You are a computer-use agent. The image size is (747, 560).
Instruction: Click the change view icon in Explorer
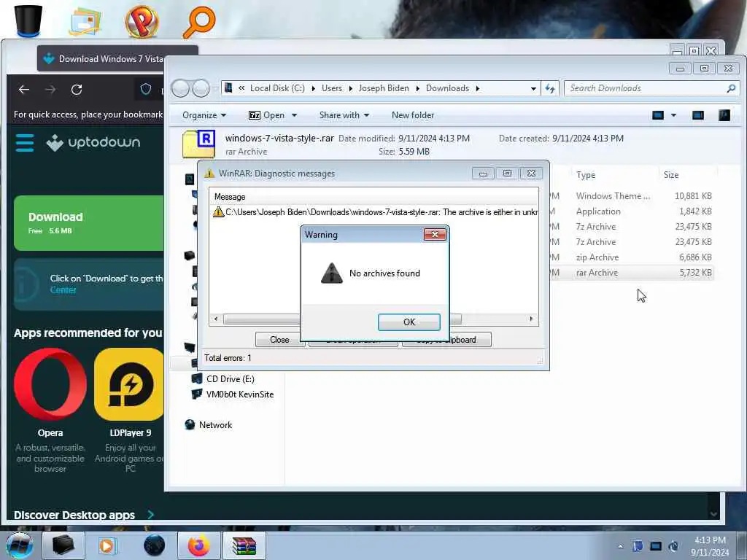(x=658, y=115)
